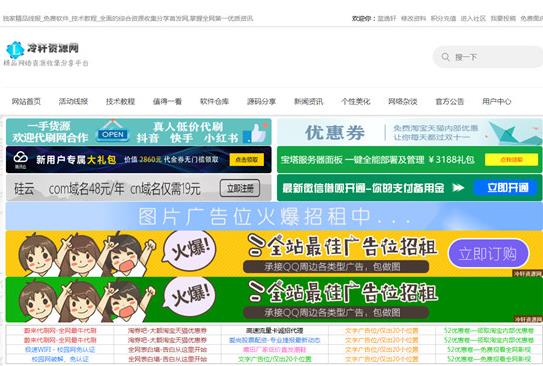Open the 网站首页 nav item
Image resolution: width=543 pixels, height=366 pixels.
(x=26, y=101)
